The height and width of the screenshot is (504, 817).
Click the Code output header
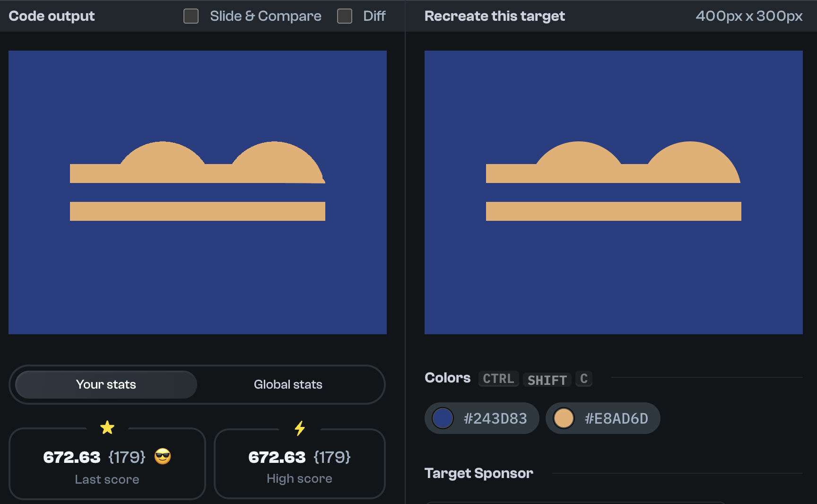pyautogui.click(x=52, y=16)
